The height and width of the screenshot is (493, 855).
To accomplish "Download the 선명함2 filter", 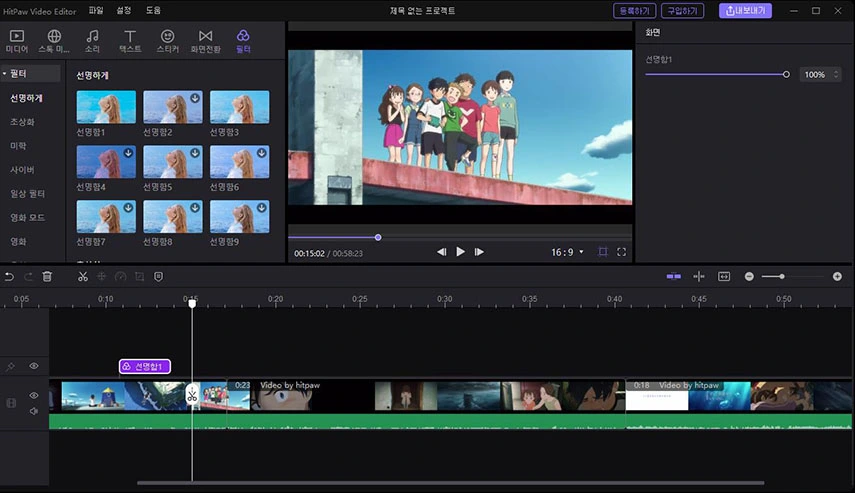I will click(x=195, y=98).
